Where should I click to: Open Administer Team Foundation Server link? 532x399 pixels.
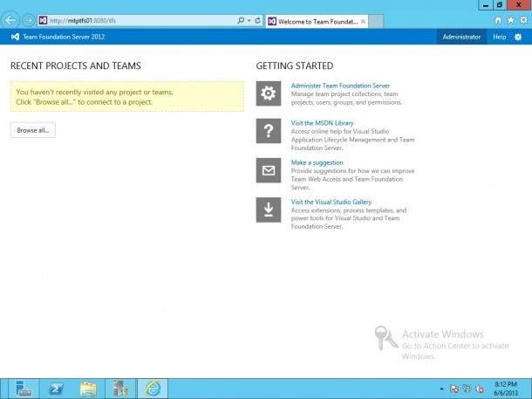tap(340, 86)
